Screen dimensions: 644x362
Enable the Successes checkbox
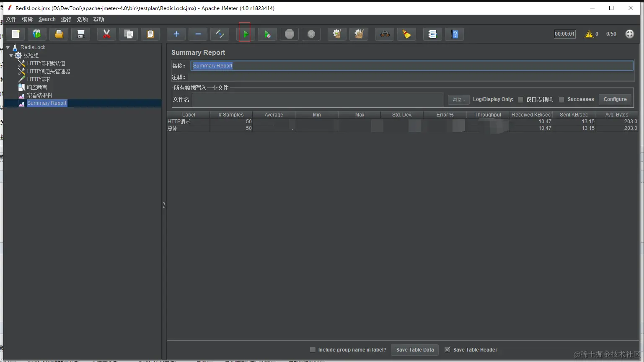(561, 99)
